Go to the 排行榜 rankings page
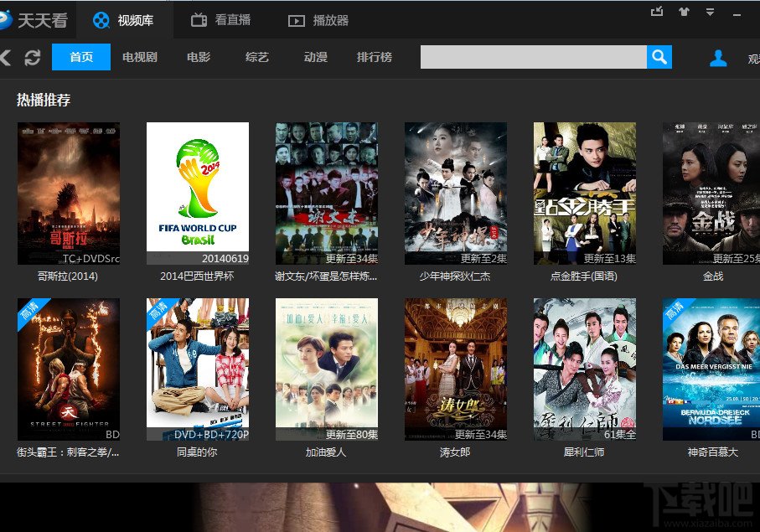760x532 pixels. pos(375,57)
